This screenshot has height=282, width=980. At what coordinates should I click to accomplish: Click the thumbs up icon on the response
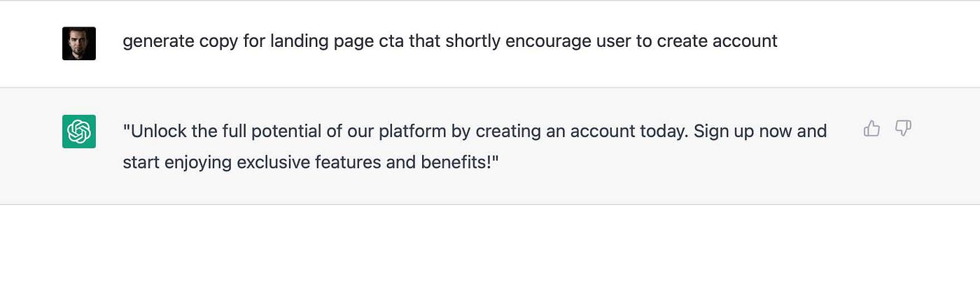(871, 128)
